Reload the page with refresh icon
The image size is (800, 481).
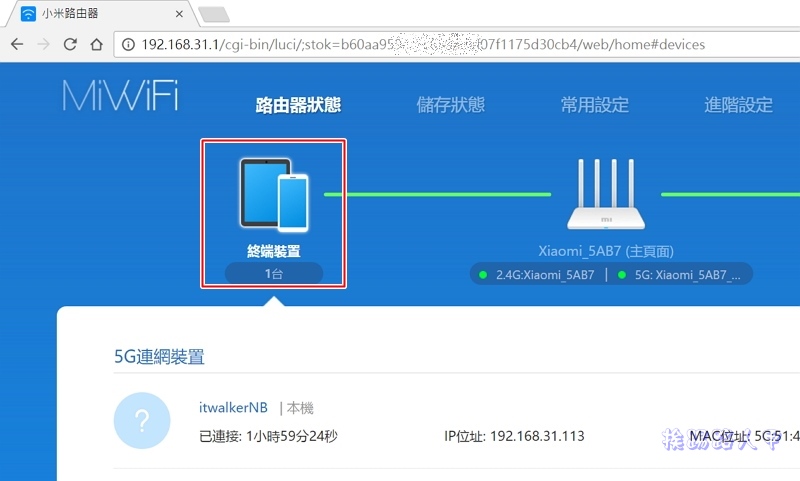coord(70,44)
